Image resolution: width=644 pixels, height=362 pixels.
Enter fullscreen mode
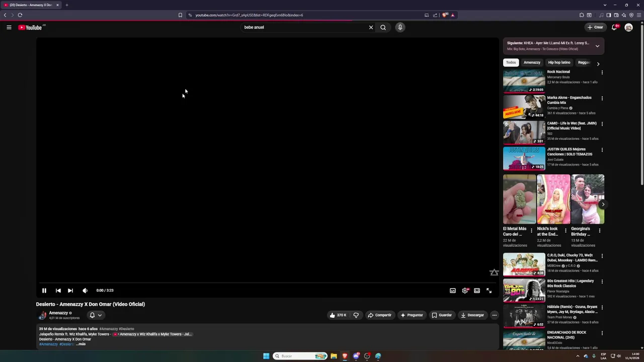(489, 291)
